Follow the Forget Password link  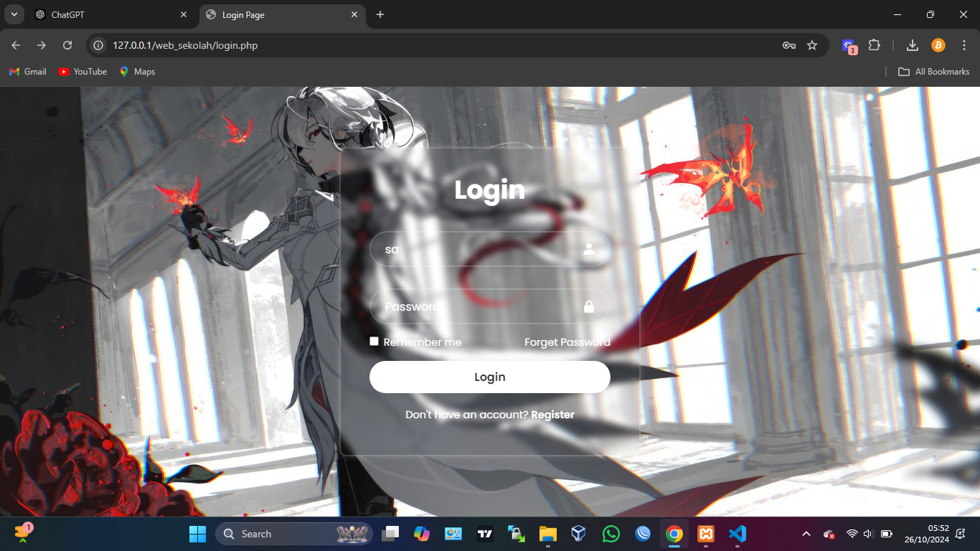(x=567, y=342)
